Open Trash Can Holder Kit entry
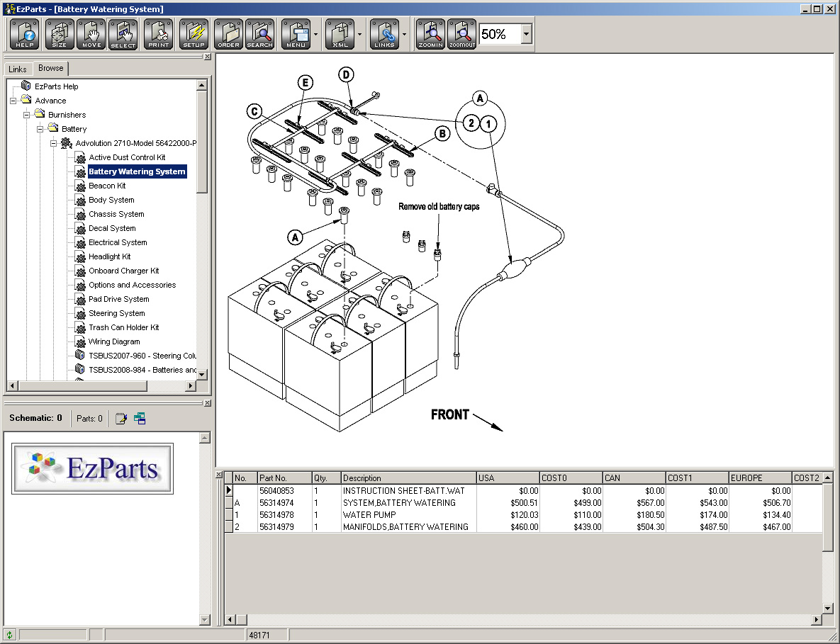The image size is (840, 644). coord(124,327)
